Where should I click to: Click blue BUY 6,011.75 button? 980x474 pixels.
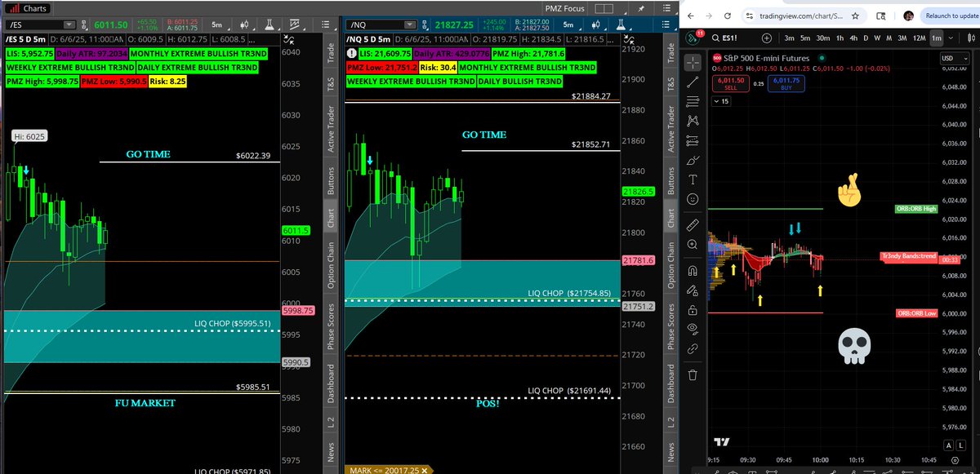point(786,83)
